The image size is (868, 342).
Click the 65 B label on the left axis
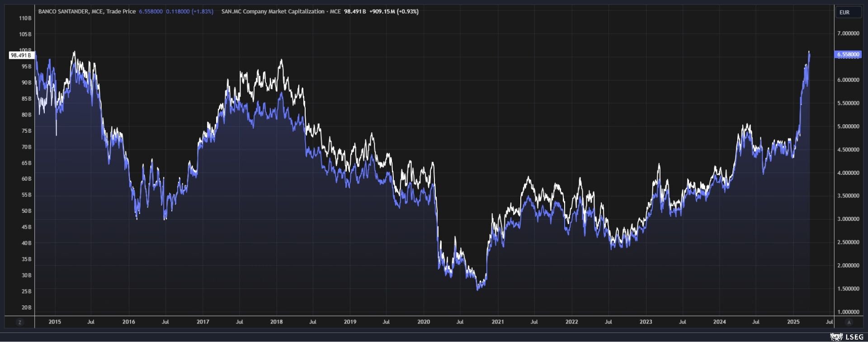[27, 163]
